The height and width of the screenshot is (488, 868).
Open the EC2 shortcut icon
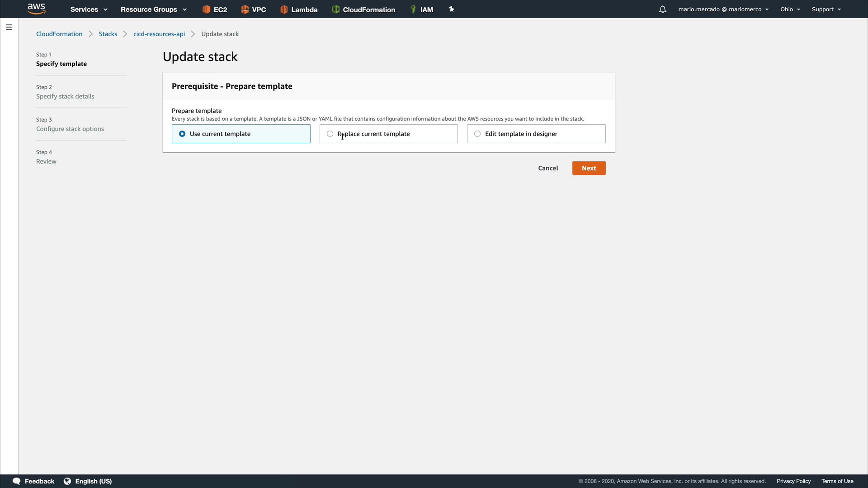coord(214,9)
